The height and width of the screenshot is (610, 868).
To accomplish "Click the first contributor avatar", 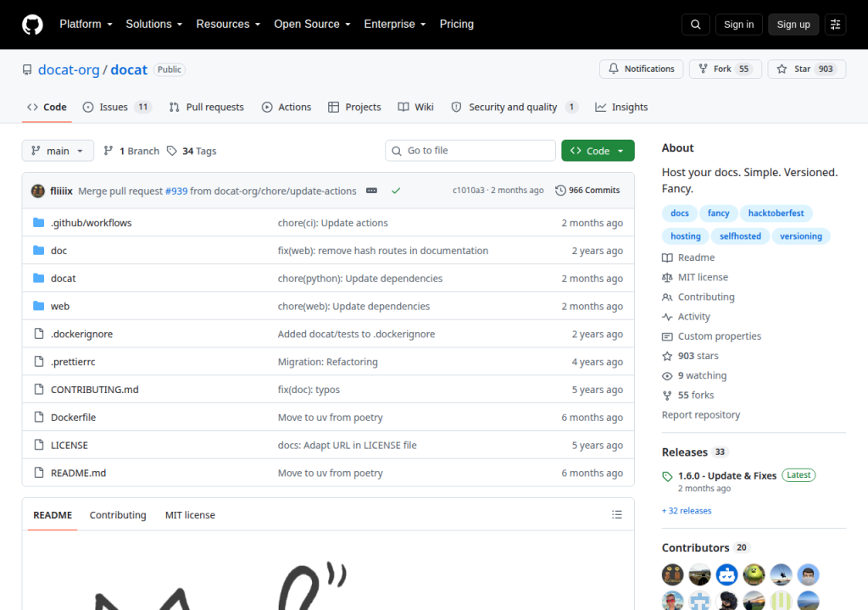I will (672, 574).
